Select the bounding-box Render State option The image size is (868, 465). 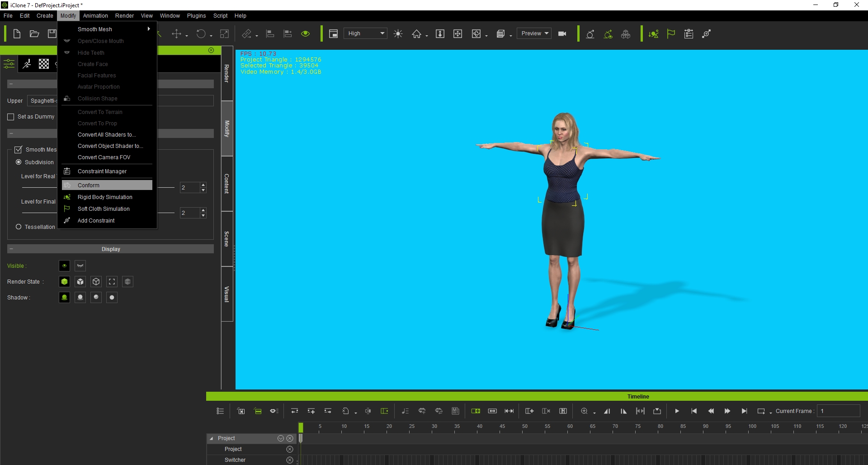(112, 282)
